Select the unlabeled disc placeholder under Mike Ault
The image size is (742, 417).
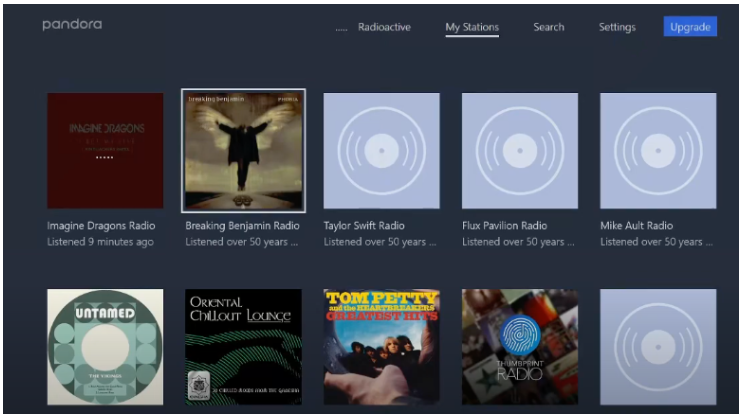pos(658,347)
